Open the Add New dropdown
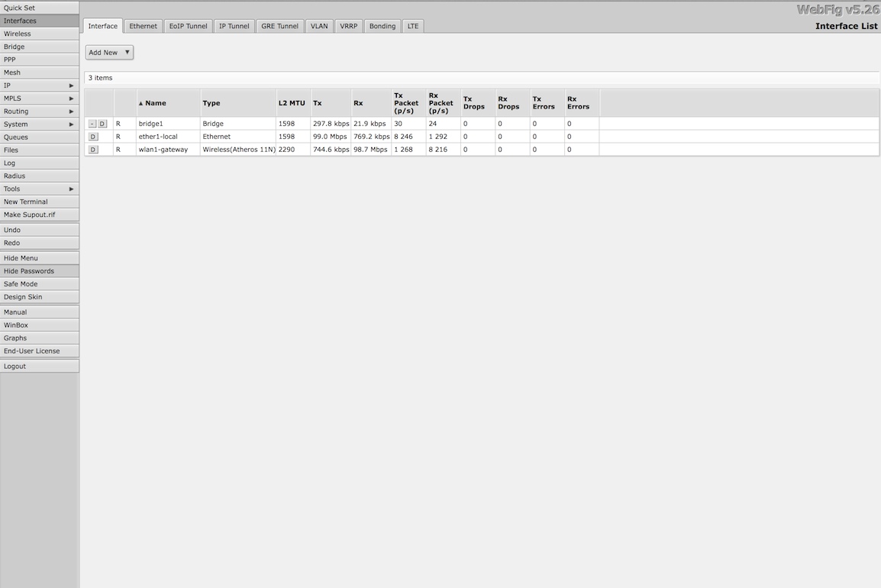Viewport: 881px width, 588px height. [x=109, y=53]
